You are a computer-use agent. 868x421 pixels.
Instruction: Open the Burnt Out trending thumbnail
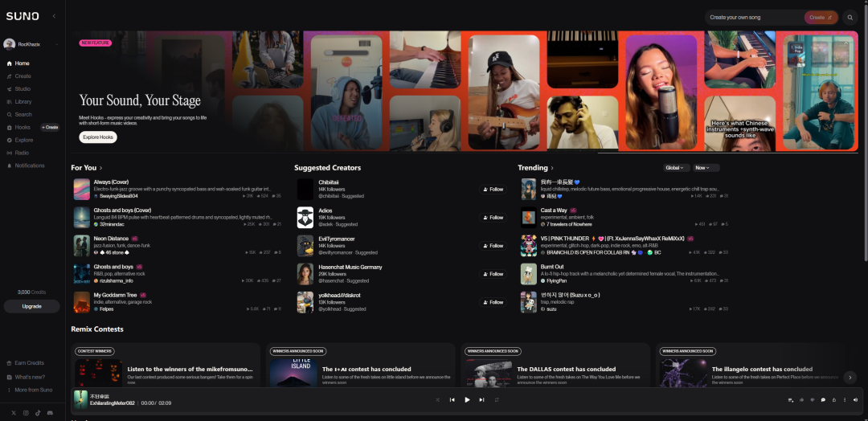tap(529, 274)
